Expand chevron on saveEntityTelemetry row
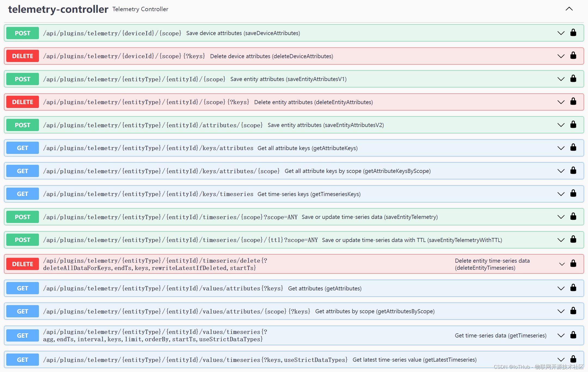 [x=561, y=217]
